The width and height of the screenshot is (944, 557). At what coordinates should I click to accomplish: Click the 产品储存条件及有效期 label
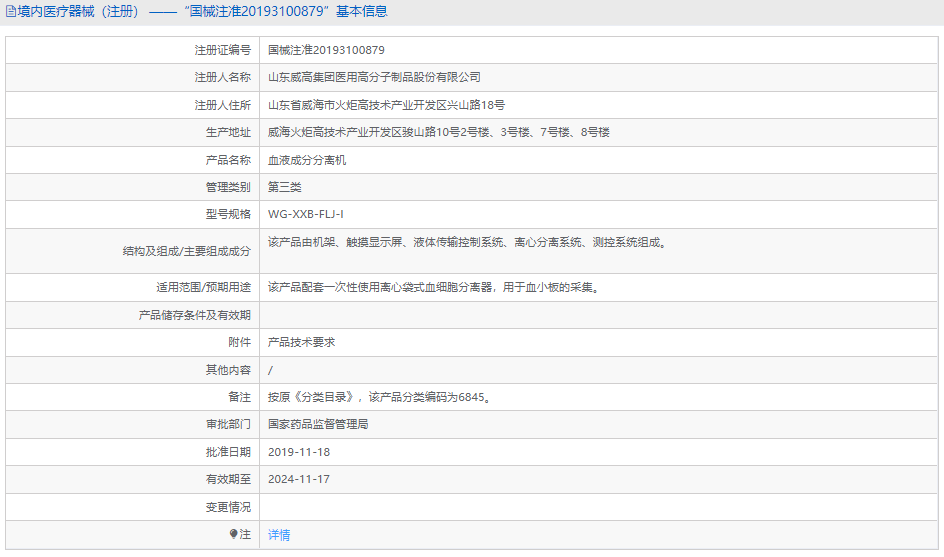(x=194, y=315)
